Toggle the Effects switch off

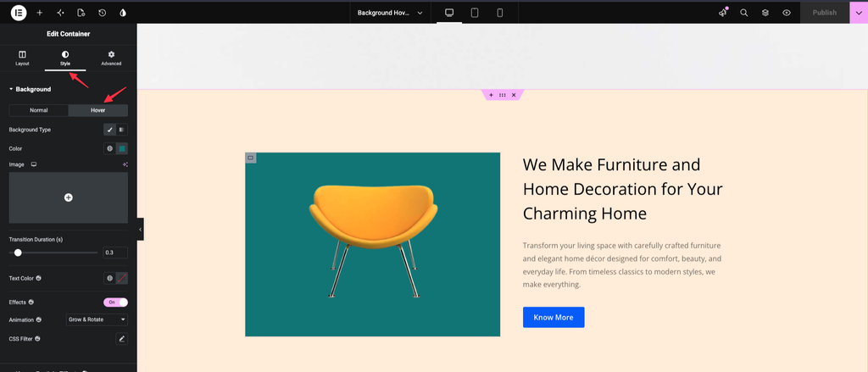coord(115,303)
